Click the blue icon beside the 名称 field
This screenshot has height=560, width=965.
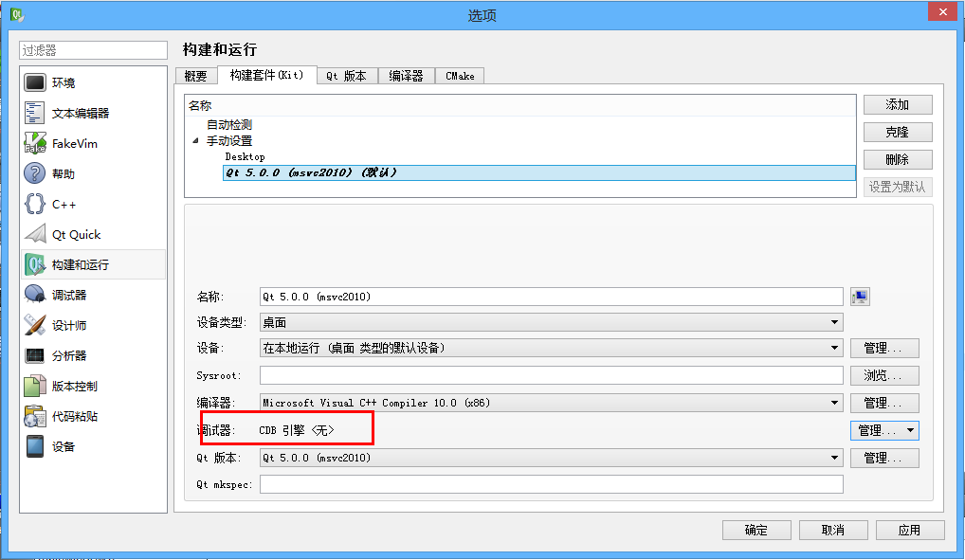tap(860, 297)
